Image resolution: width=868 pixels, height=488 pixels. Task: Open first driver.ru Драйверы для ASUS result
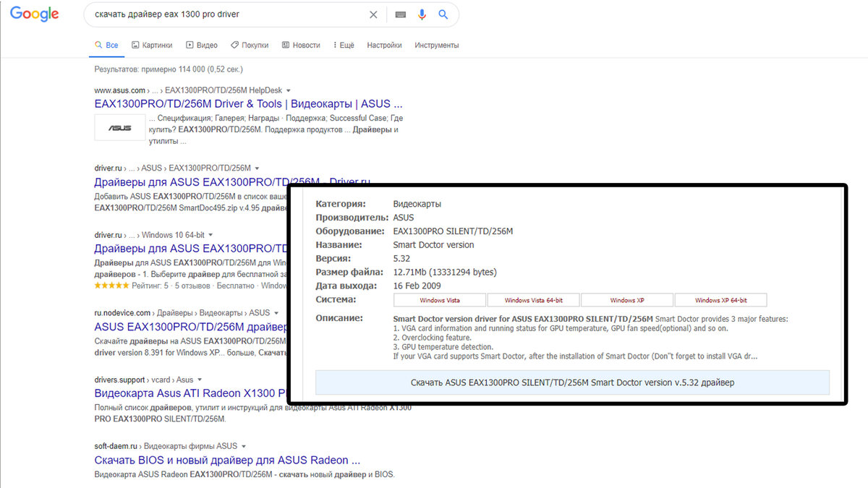tap(232, 182)
